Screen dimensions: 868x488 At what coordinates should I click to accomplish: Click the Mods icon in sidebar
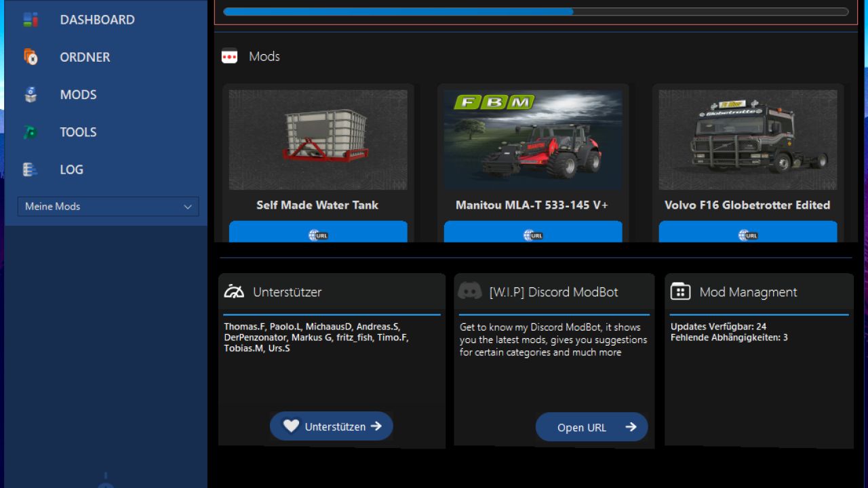(x=31, y=95)
